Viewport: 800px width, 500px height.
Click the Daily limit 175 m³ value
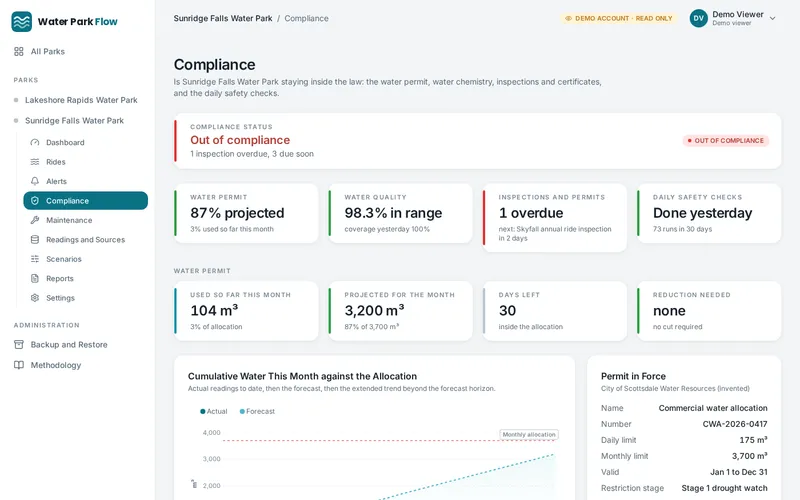pyautogui.click(x=753, y=440)
